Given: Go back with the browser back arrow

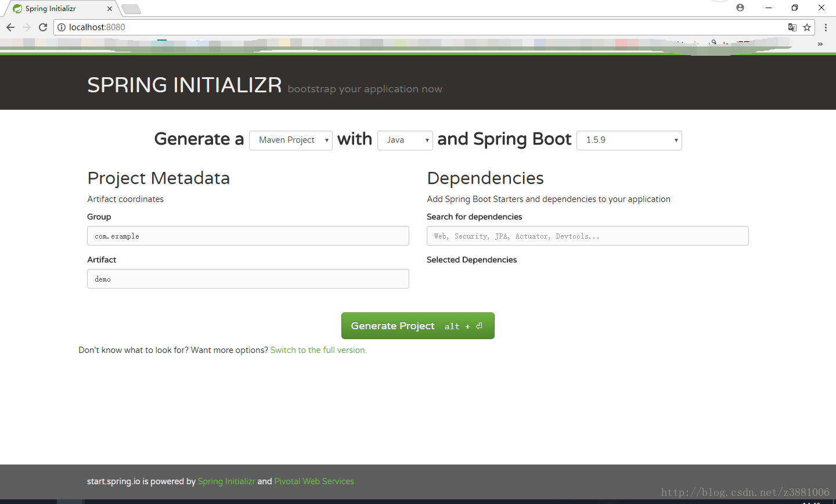Looking at the screenshot, I should (10, 27).
